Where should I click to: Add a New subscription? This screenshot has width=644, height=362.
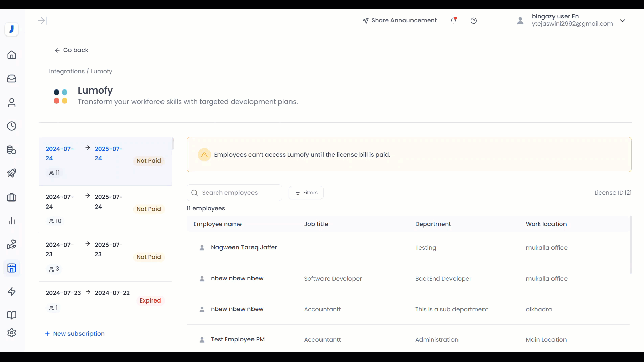(x=74, y=334)
